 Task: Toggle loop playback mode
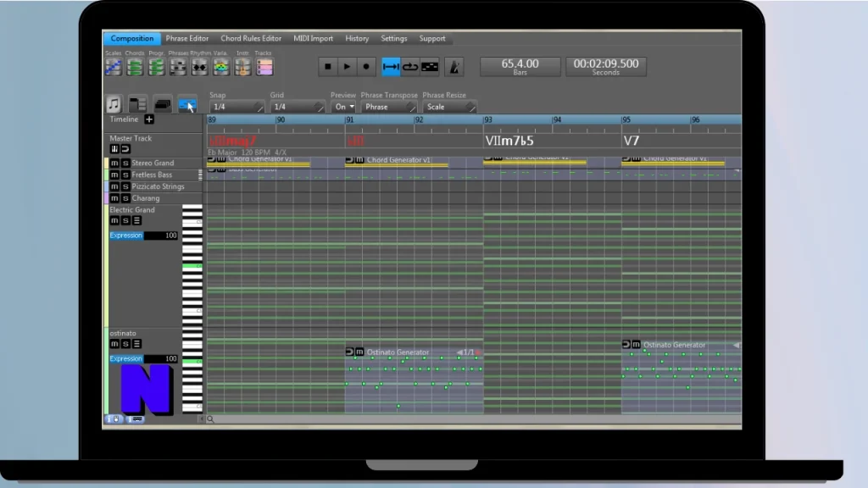(410, 67)
